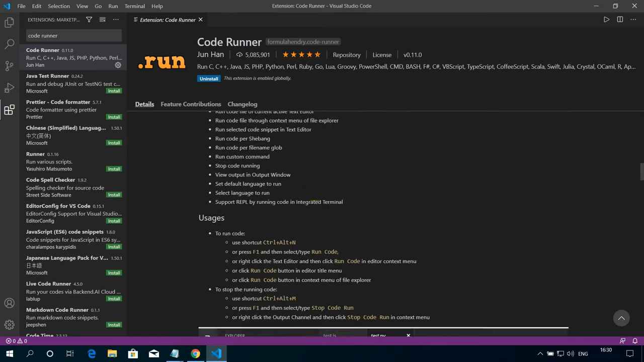Open the notifications bell in the status bar
This screenshot has height=362, width=644.
coord(635,341)
